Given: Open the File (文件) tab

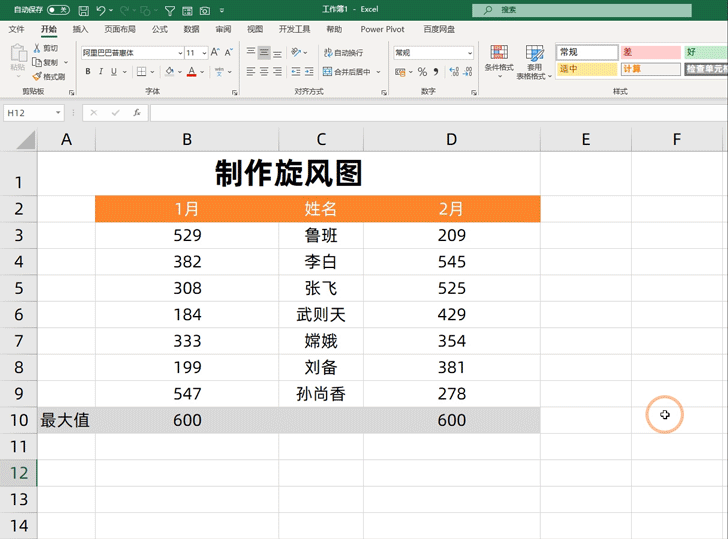Looking at the screenshot, I should (16, 29).
